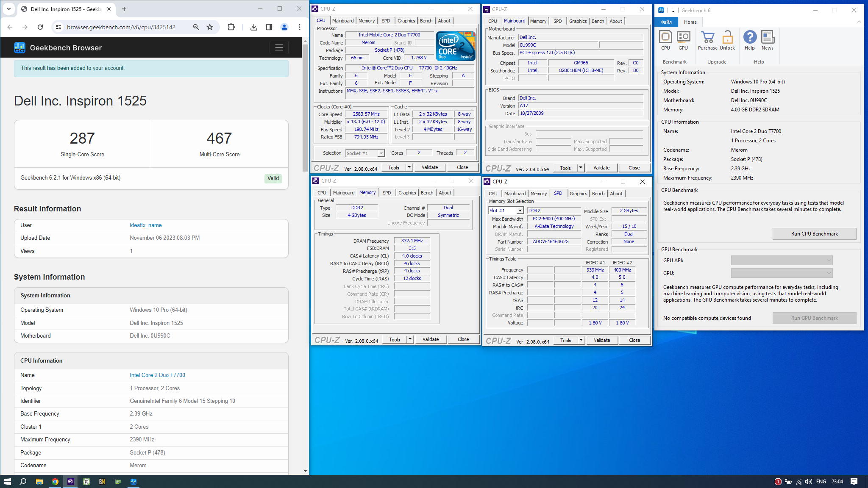Open the ideafix_name user link

[145, 225]
